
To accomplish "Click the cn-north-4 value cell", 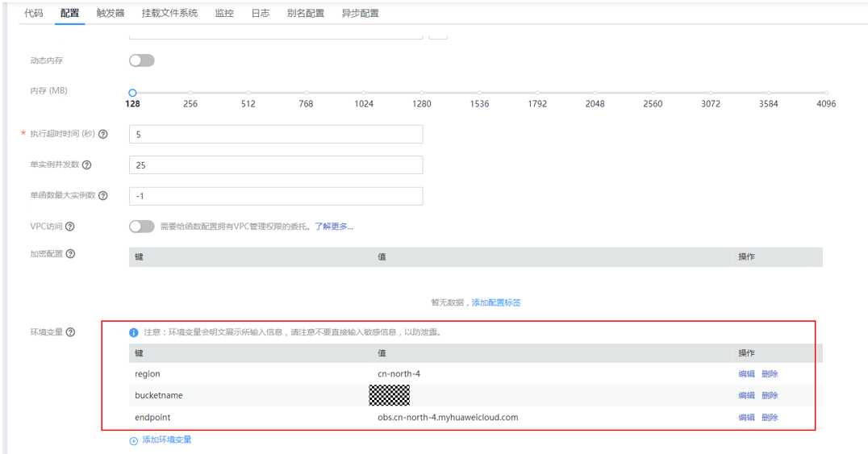I will pos(399,373).
